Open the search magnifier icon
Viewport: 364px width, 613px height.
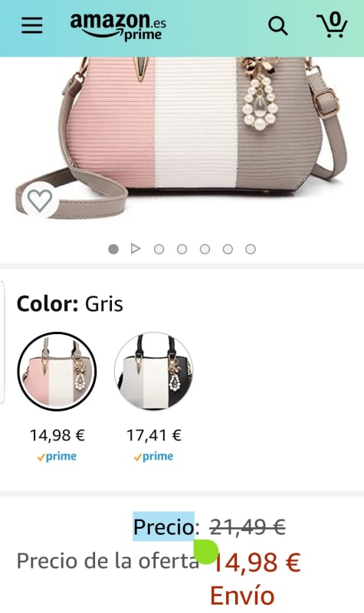tap(278, 26)
